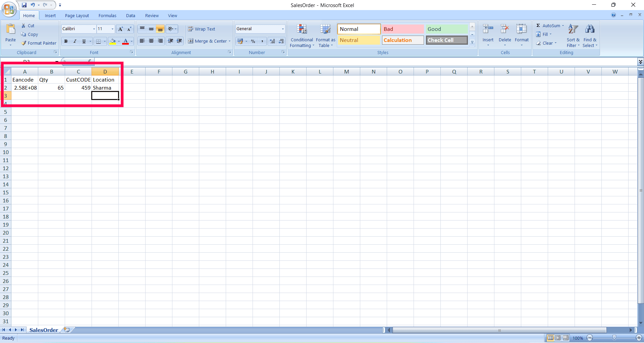Toggle Wrap Text for selected cell
The height and width of the screenshot is (343, 644).
coord(202,29)
